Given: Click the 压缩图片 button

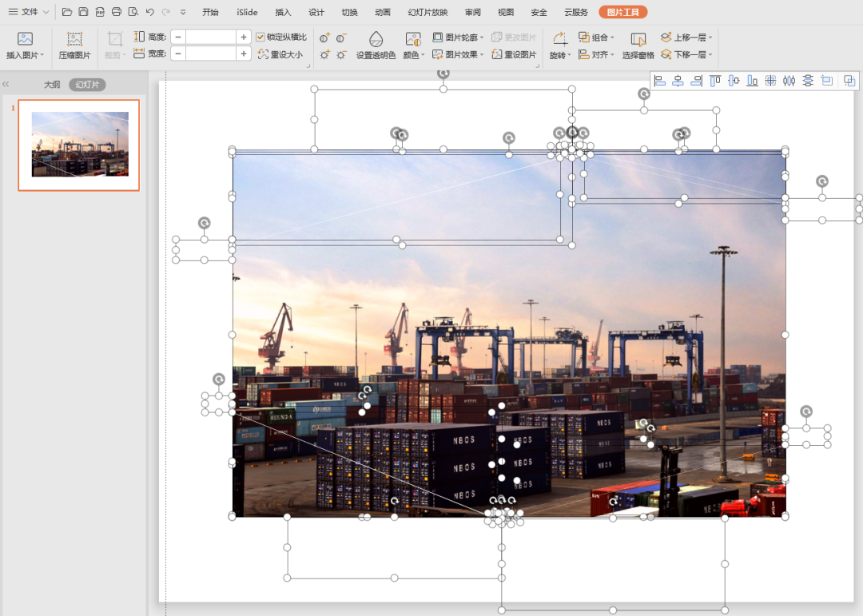Looking at the screenshot, I should tap(74, 45).
